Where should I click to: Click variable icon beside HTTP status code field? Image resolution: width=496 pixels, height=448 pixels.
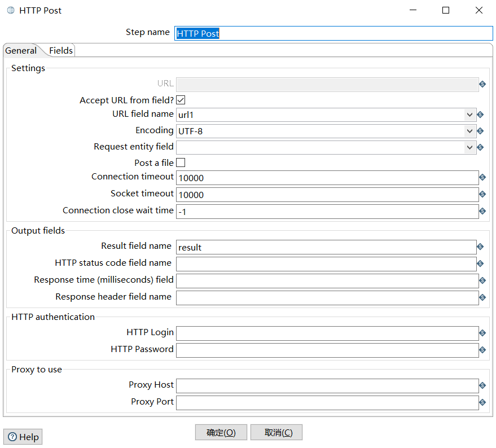[480, 263]
